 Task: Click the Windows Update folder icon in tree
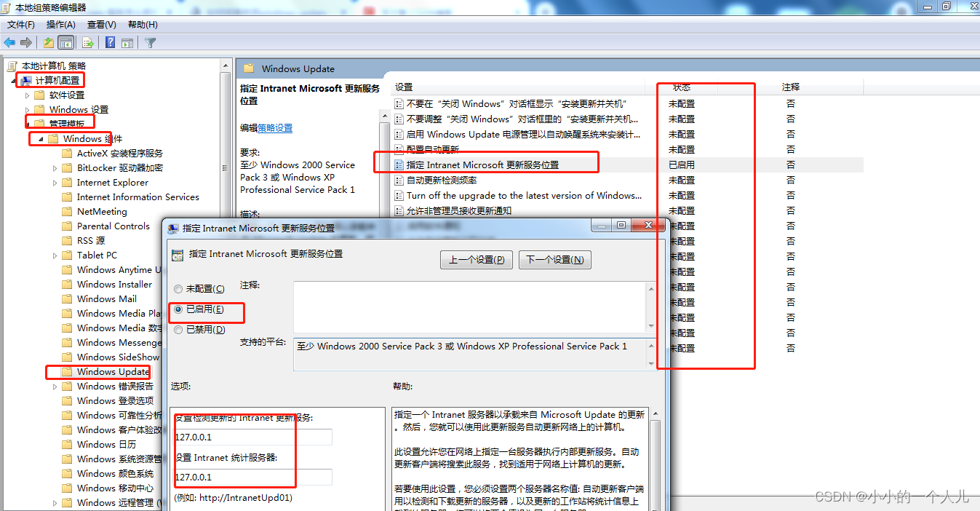pyautogui.click(x=68, y=371)
